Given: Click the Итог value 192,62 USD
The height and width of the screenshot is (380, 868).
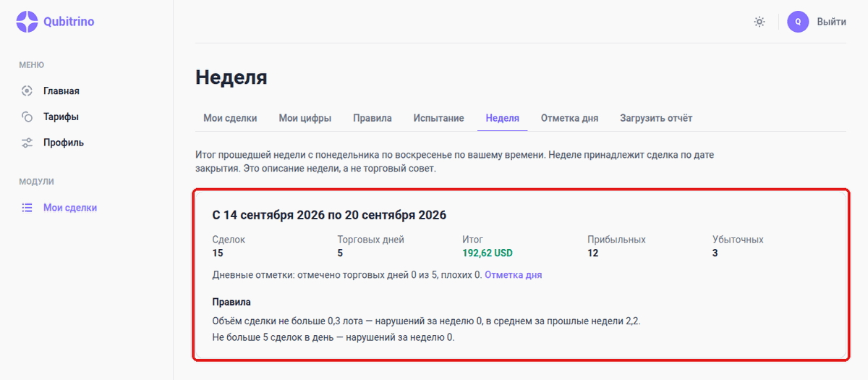Looking at the screenshot, I should pyautogui.click(x=488, y=253).
